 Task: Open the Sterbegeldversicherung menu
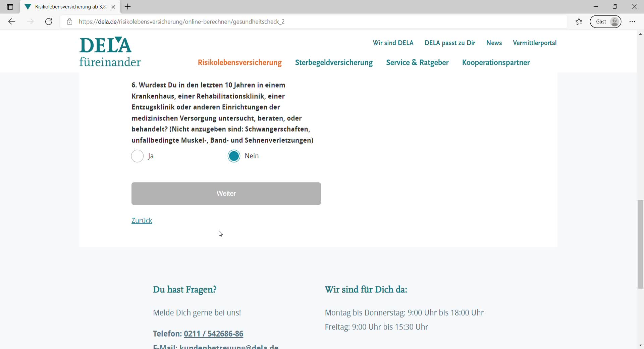(334, 63)
